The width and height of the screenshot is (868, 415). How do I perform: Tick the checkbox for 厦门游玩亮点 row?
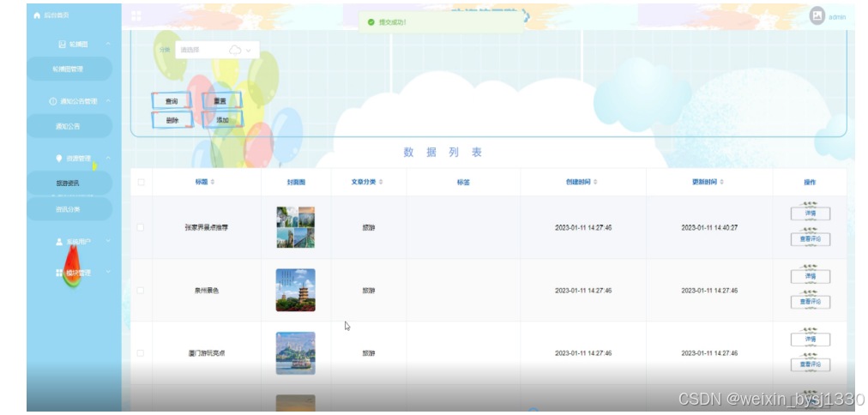pyautogui.click(x=141, y=353)
